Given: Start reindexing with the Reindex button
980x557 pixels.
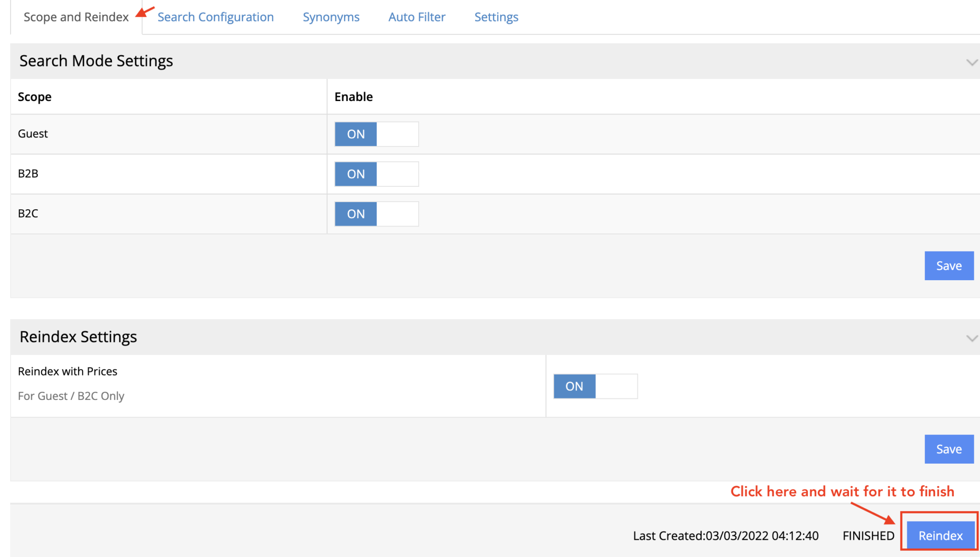Looking at the screenshot, I should [x=939, y=535].
